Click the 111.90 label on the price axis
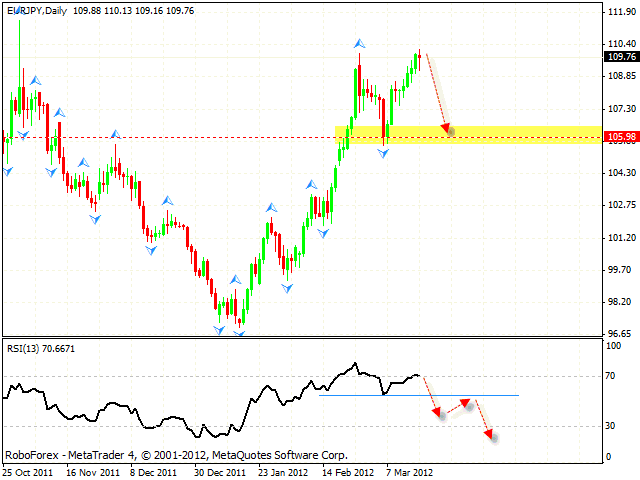Image resolution: width=640 pixels, height=480 pixels. [x=621, y=12]
